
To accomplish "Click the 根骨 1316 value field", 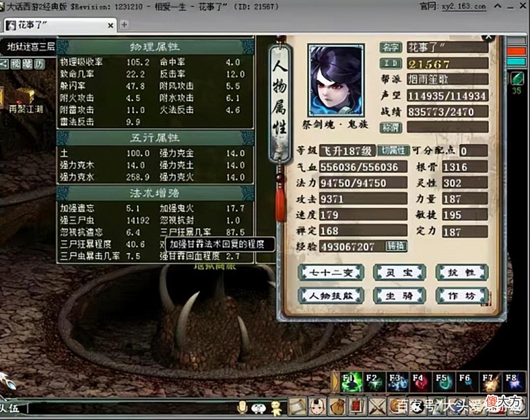I will tap(465, 167).
